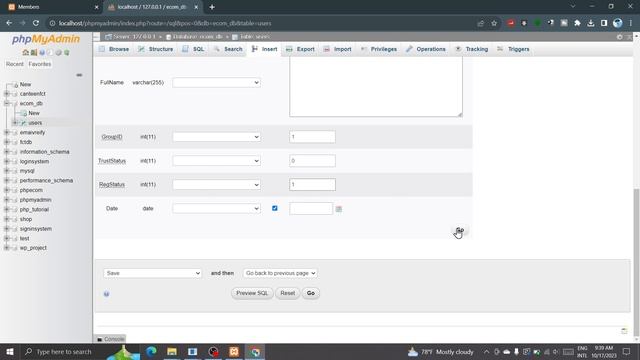The image size is (640, 360).
Task: Go back in browser history
Action: [9, 23]
